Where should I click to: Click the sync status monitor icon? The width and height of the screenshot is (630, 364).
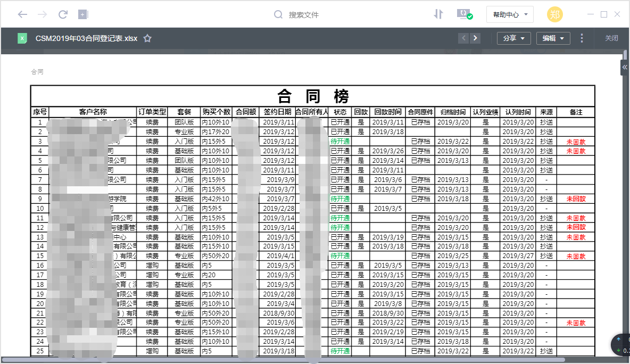465,14
